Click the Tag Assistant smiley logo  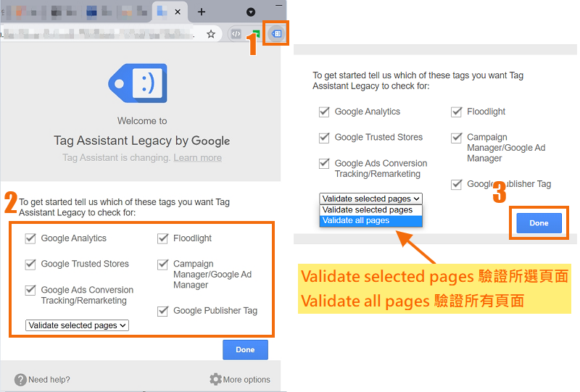tap(138, 83)
